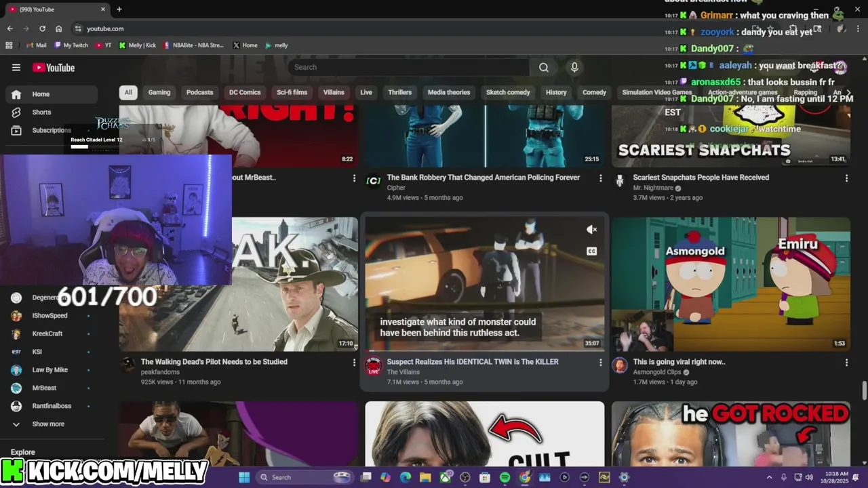Open Home in the sidebar

tap(52, 94)
